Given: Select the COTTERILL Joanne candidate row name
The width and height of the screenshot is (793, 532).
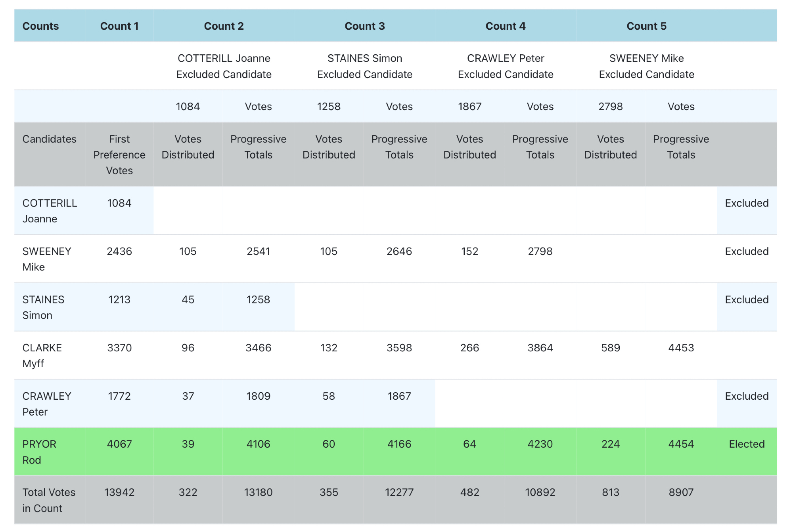Looking at the screenshot, I should [49, 211].
